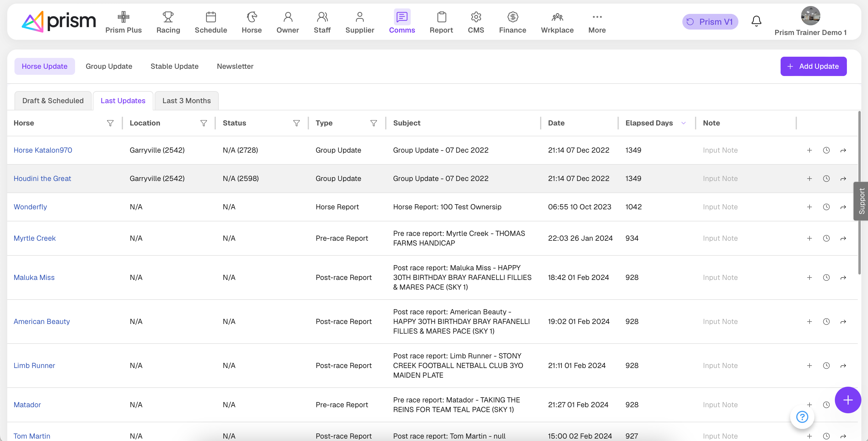Filter the Horse column
Viewport: 868px width, 441px height.
pyautogui.click(x=110, y=123)
